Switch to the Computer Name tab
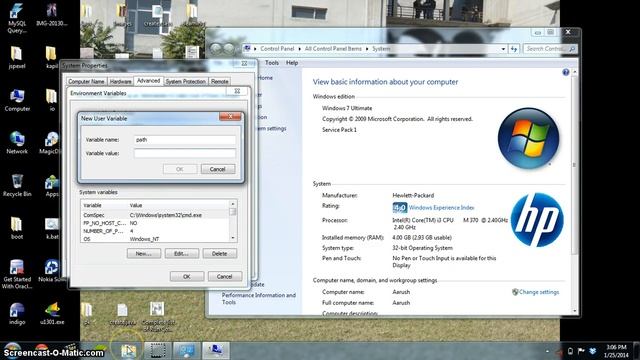 [x=86, y=82]
